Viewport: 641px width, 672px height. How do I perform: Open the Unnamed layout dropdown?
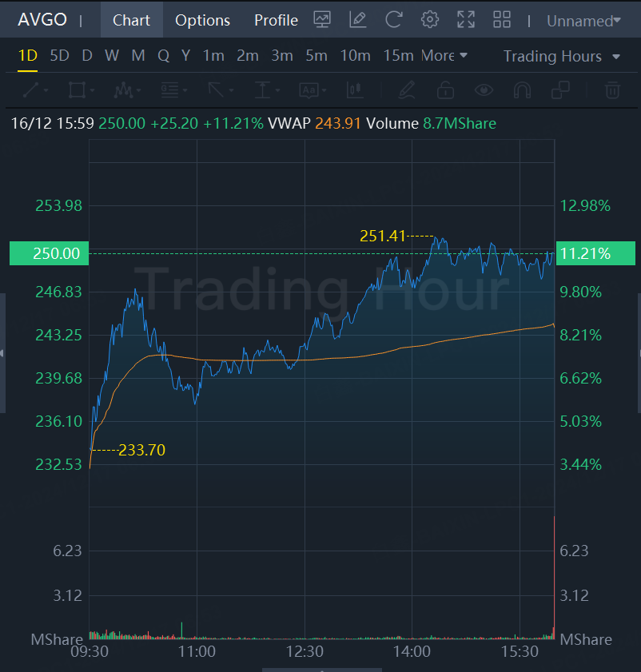583,21
